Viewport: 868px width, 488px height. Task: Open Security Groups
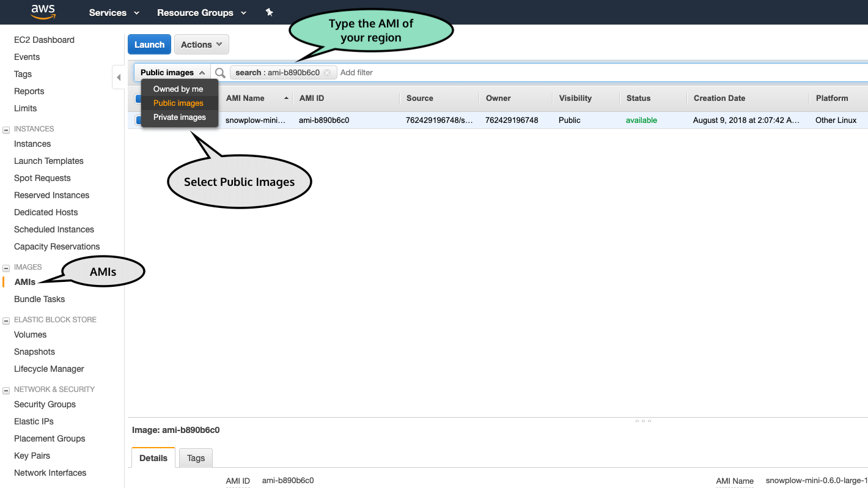point(45,404)
